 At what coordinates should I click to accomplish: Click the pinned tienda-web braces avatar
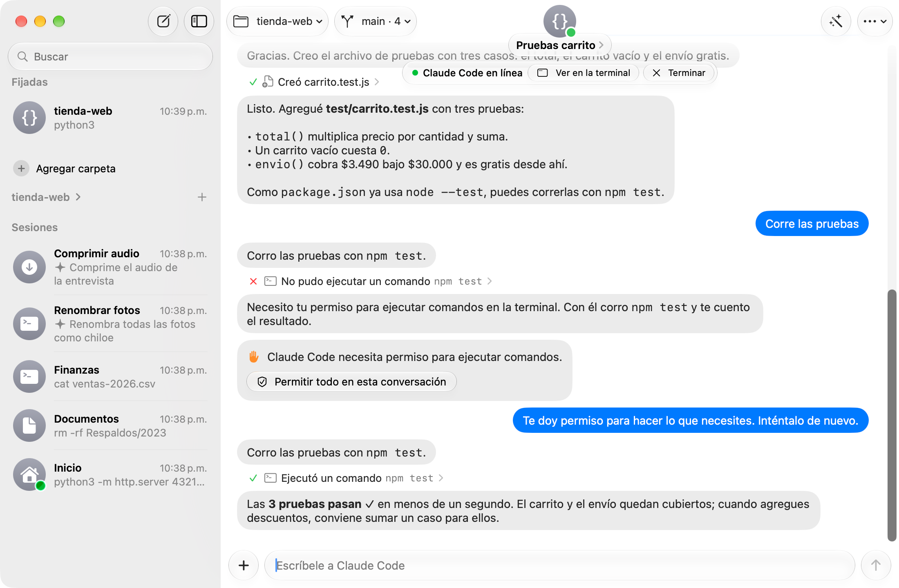click(x=29, y=118)
